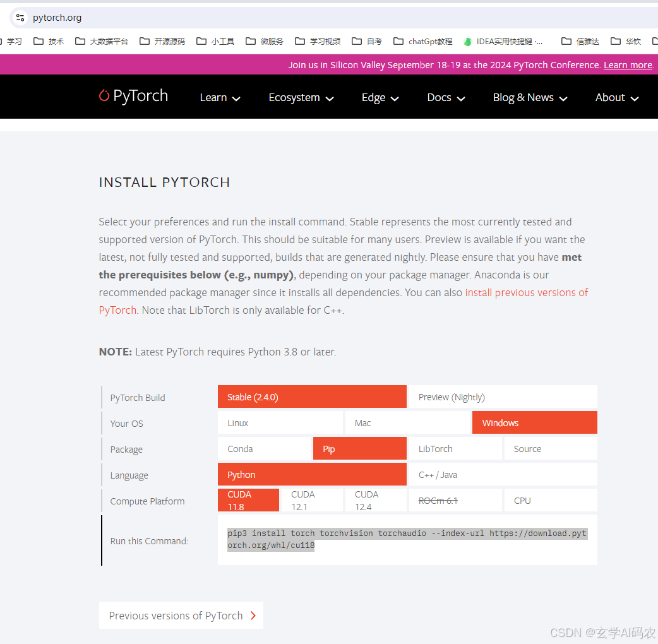Open the Docs navigation item

point(439,97)
